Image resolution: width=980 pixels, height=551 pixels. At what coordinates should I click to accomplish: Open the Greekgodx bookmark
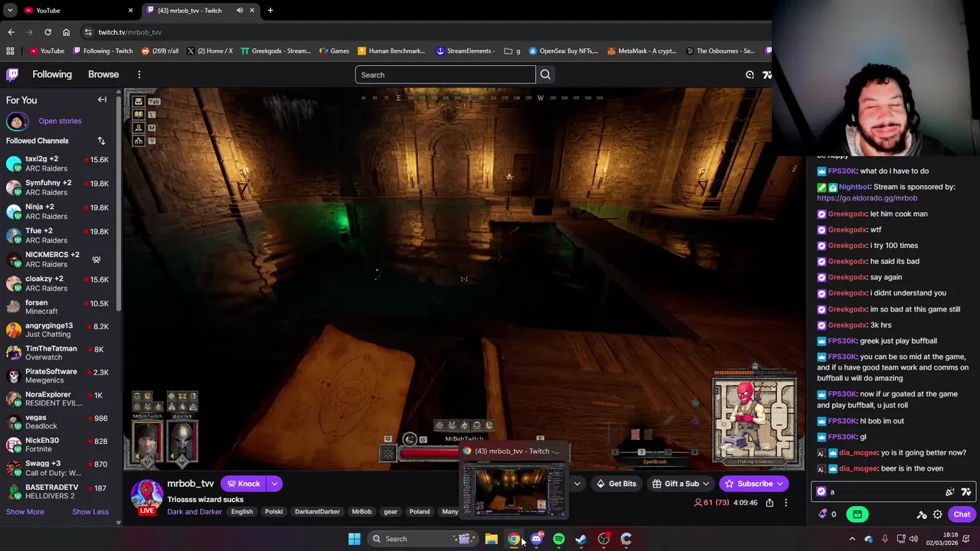(276, 51)
